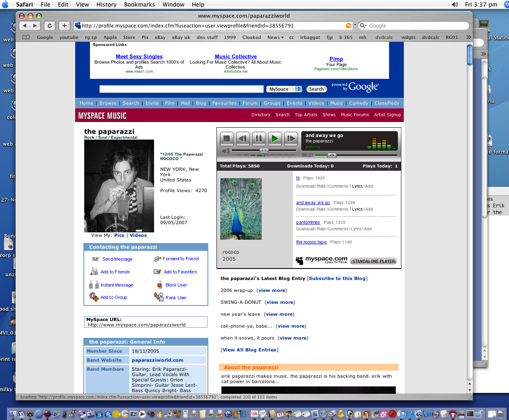Click the MySpace search text box
Screen dimensions: 509x420
coord(182,89)
